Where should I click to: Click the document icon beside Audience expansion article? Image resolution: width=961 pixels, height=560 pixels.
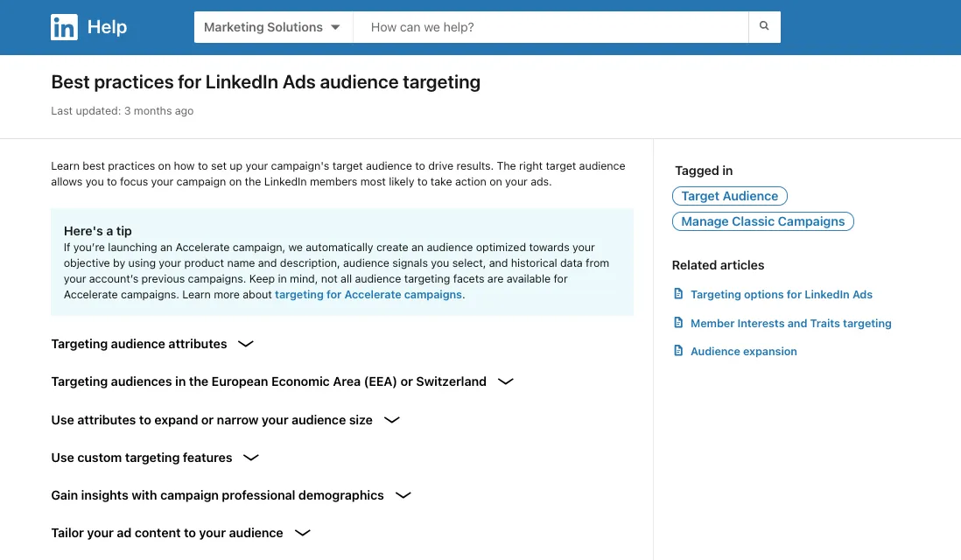pos(678,351)
